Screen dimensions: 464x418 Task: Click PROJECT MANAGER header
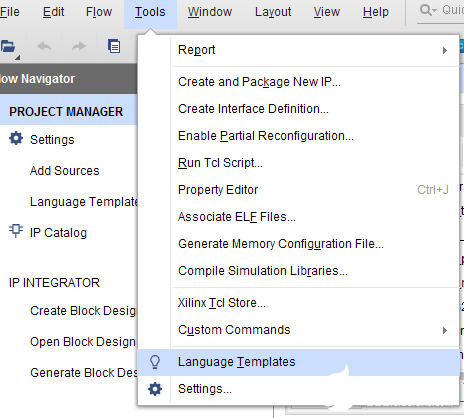click(x=66, y=112)
